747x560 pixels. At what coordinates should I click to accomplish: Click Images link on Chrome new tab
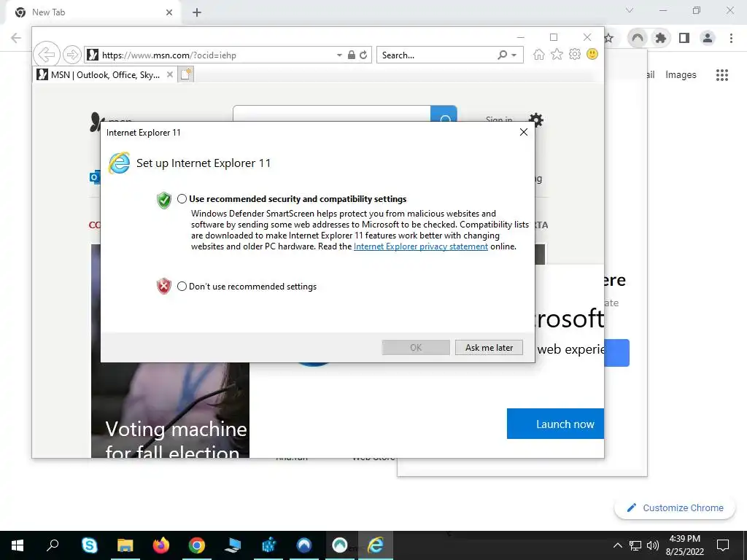681,75
